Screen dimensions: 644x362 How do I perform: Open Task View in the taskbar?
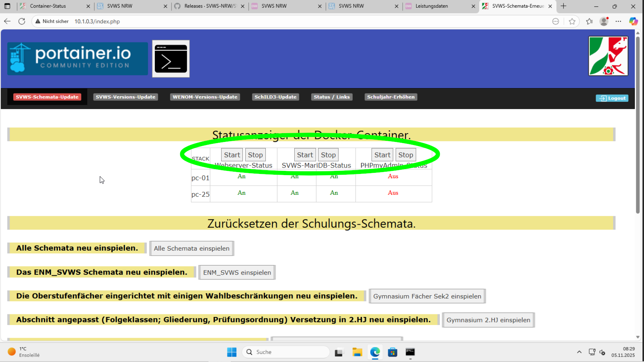click(339, 352)
